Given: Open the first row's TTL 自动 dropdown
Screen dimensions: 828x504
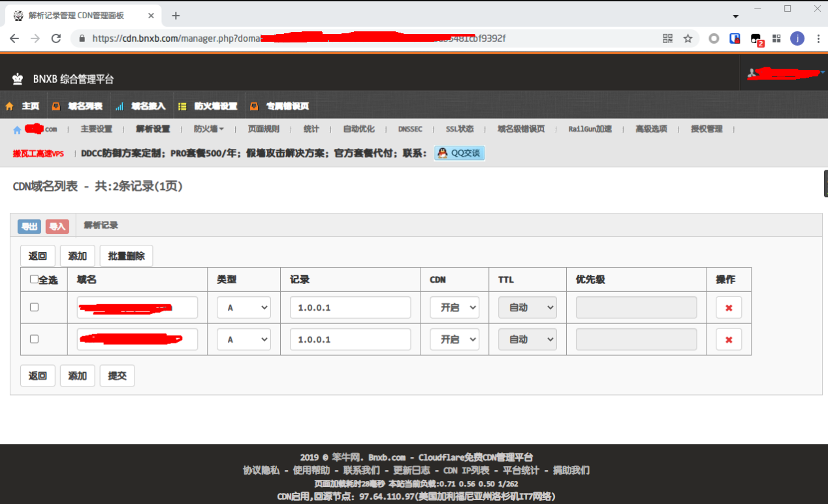Looking at the screenshot, I should [x=528, y=307].
